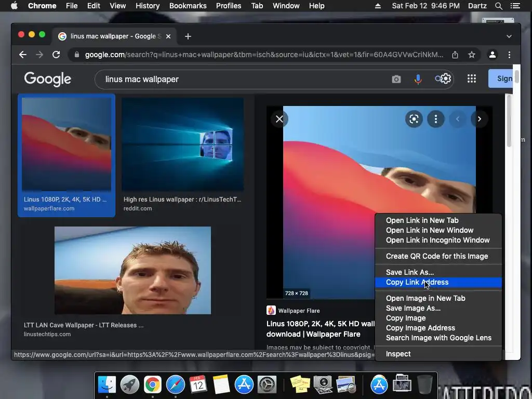
Task: Open the share icon in the address bar
Action: [455, 55]
